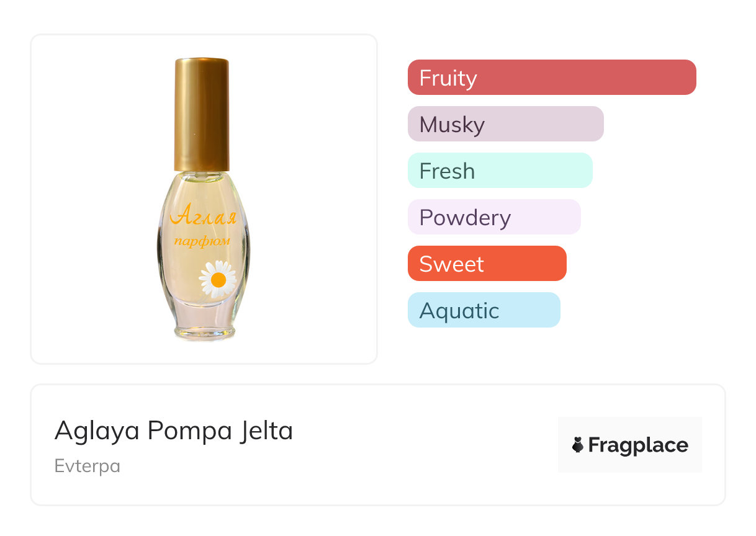Viewport: 756px width, 536px height.
Task: Click the blank area left of the bottle
Action: pos(93,199)
